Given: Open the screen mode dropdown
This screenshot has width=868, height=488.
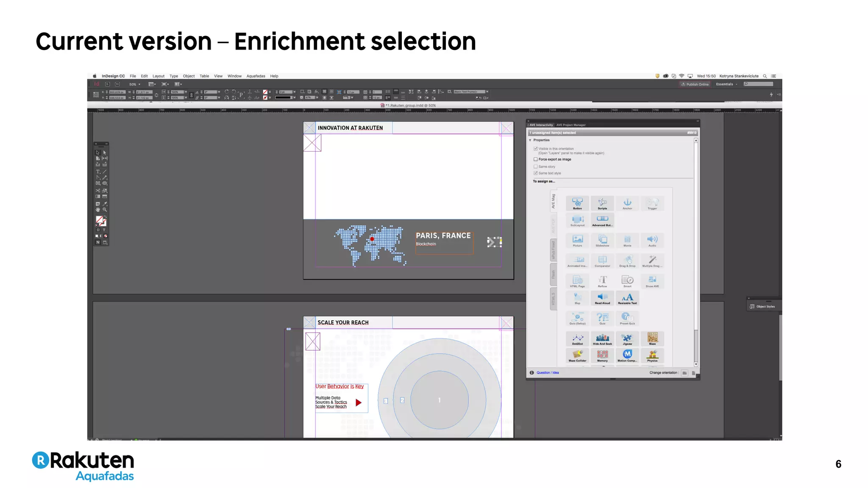Looking at the screenshot, I should tap(165, 84).
